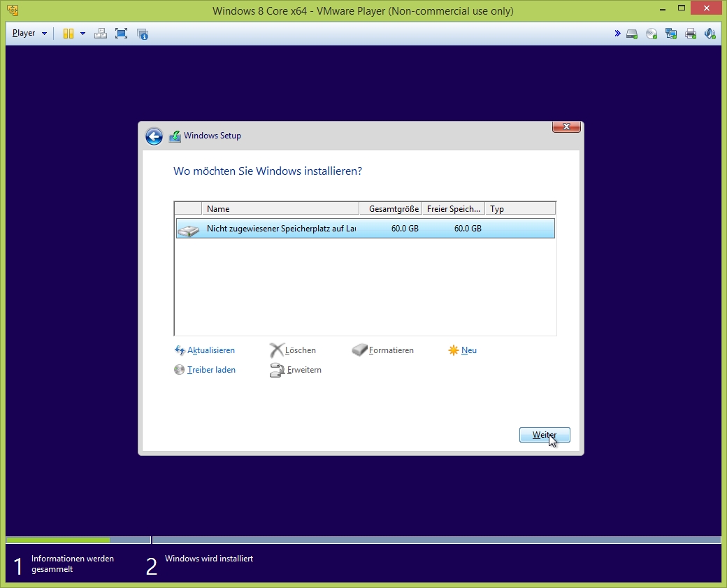Click the Erweitern option

pyautogui.click(x=304, y=370)
